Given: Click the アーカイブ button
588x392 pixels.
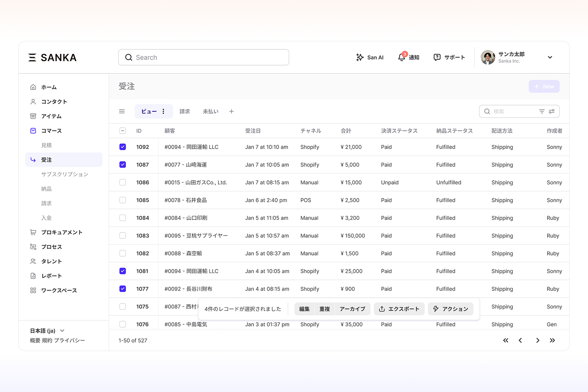Looking at the screenshot, I should pyautogui.click(x=352, y=309).
